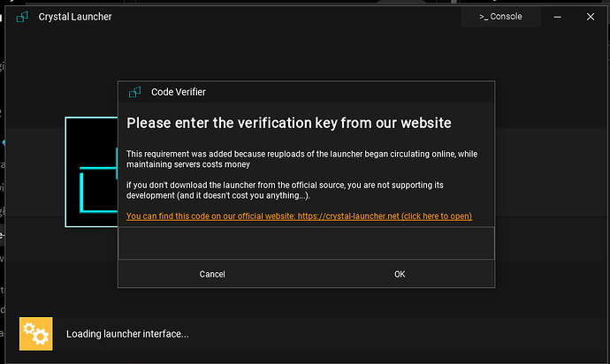
Task: Click the Crystal Launcher logo in title bar
Action: pyautogui.click(x=22, y=17)
